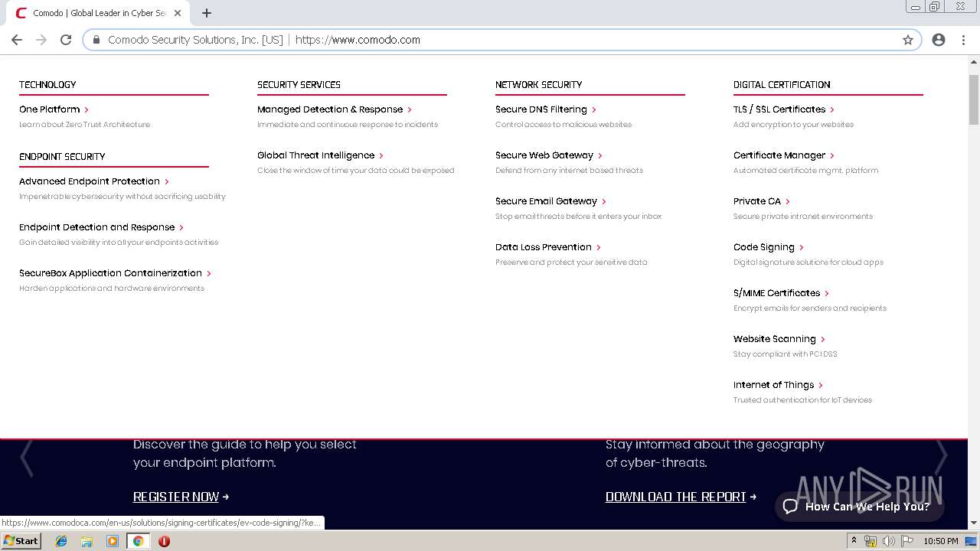This screenshot has height=551, width=980.
Task: Click the volume speaker tray icon
Action: coord(888,541)
